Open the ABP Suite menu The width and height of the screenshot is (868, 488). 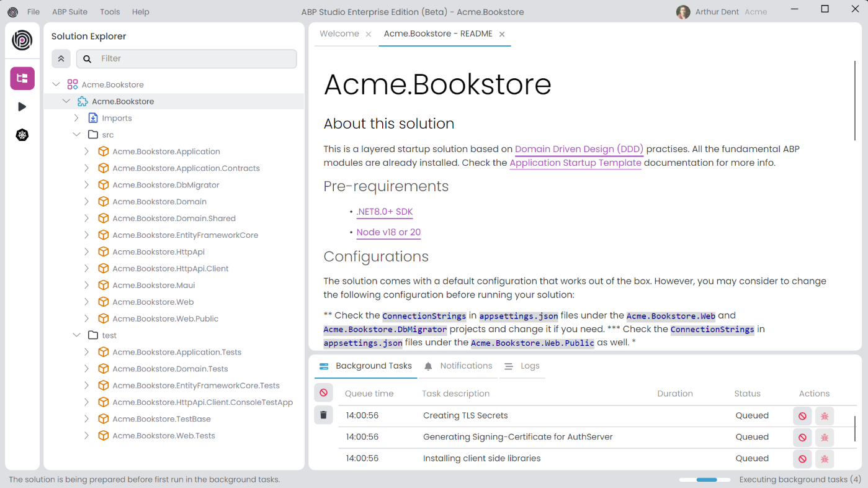[x=70, y=12]
